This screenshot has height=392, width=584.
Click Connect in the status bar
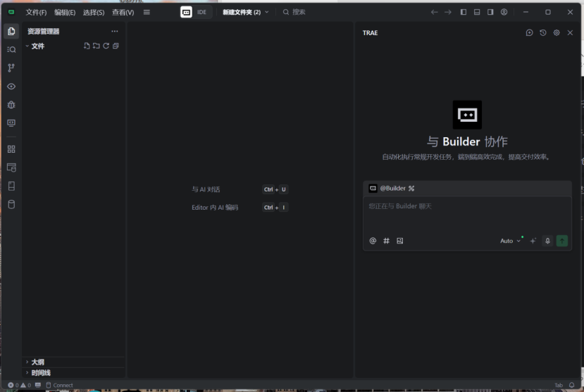tap(60, 385)
